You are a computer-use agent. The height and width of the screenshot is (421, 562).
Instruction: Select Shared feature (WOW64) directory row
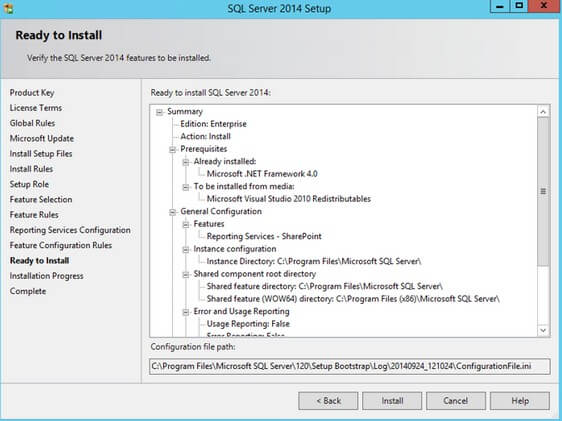(353, 299)
